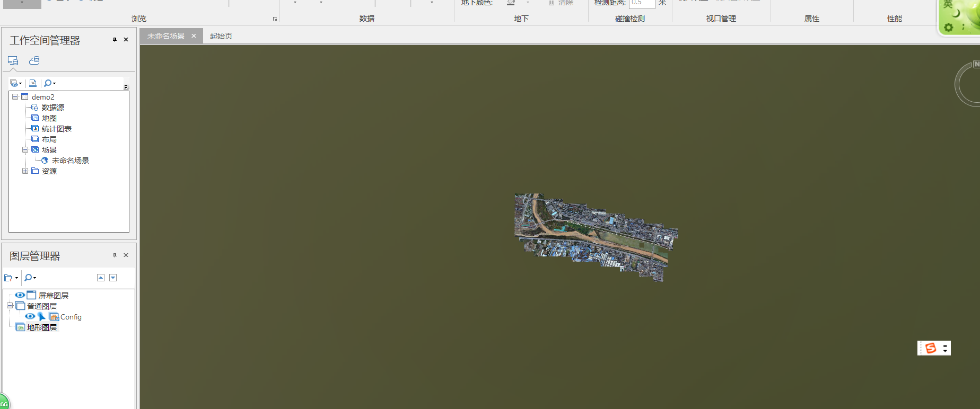Select the 数据源 node
The width and height of the screenshot is (980, 409).
click(53, 108)
